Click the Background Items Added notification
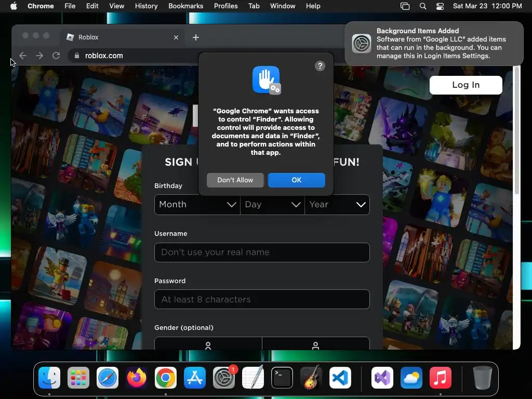The width and height of the screenshot is (532, 399). tap(434, 44)
